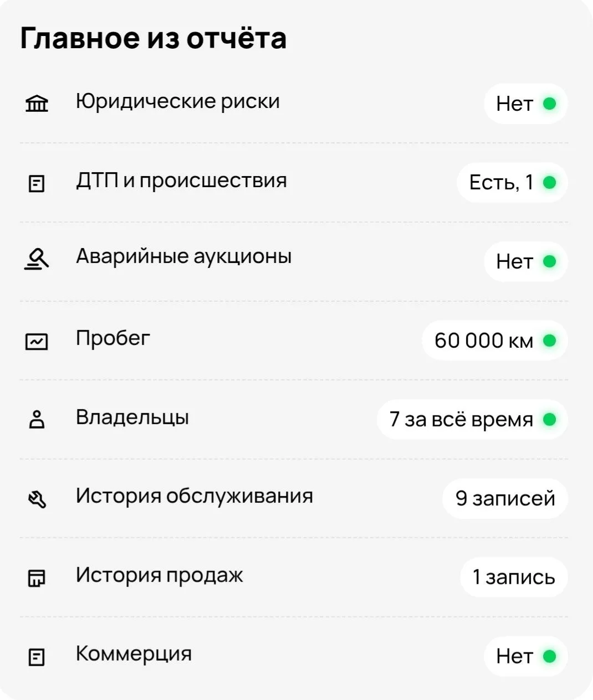Image resolution: width=593 pixels, height=700 pixels.
Task: Click the 'Нет' badge for legal risks
Action: tap(525, 104)
